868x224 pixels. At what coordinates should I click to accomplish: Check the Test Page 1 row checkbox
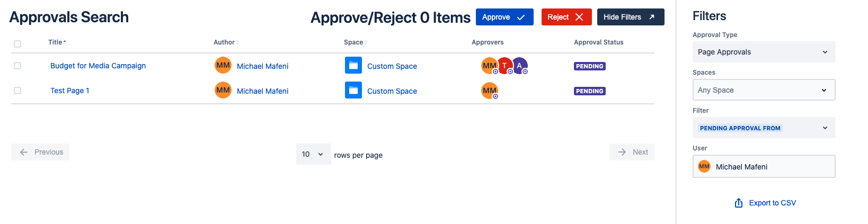pyautogui.click(x=17, y=91)
